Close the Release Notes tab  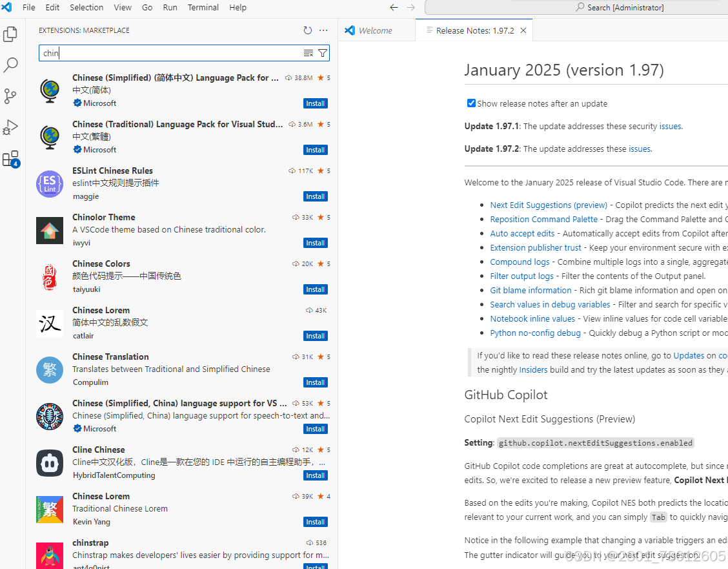point(523,30)
